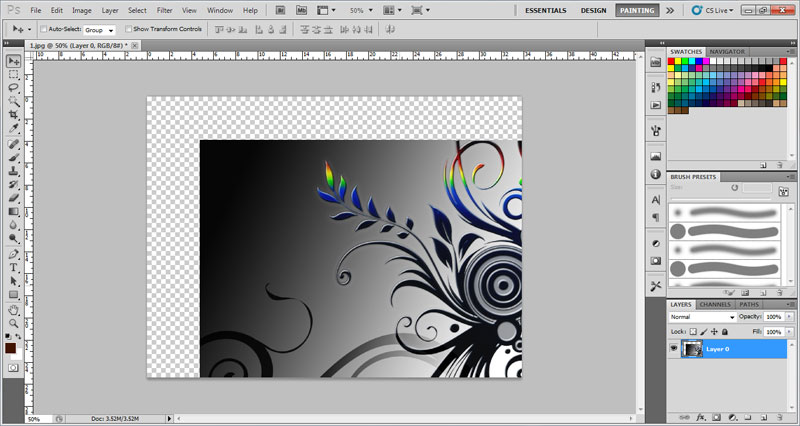Open the Auto-Select Group dropdown
This screenshot has height=426, width=800.
(99, 30)
